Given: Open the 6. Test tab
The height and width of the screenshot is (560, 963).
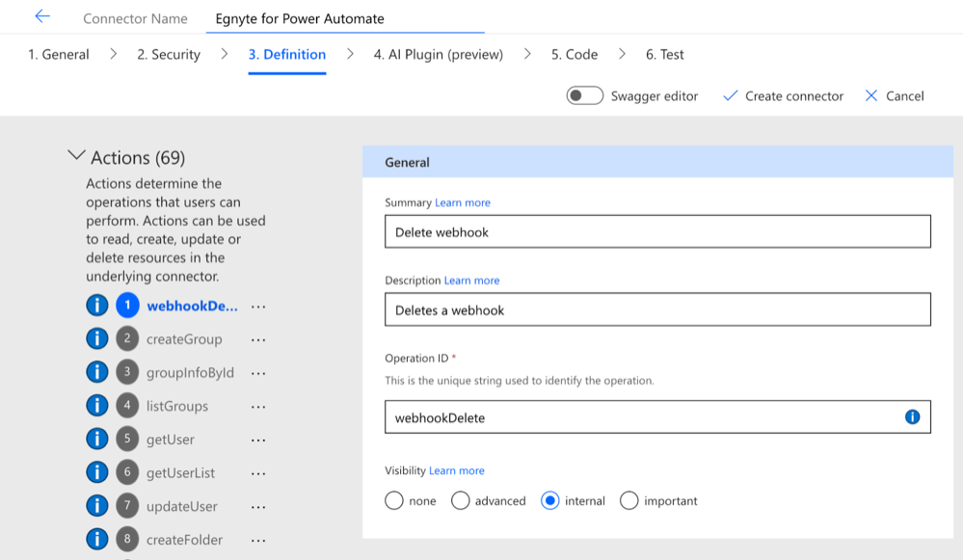Looking at the screenshot, I should pyautogui.click(x=664, y=55).
